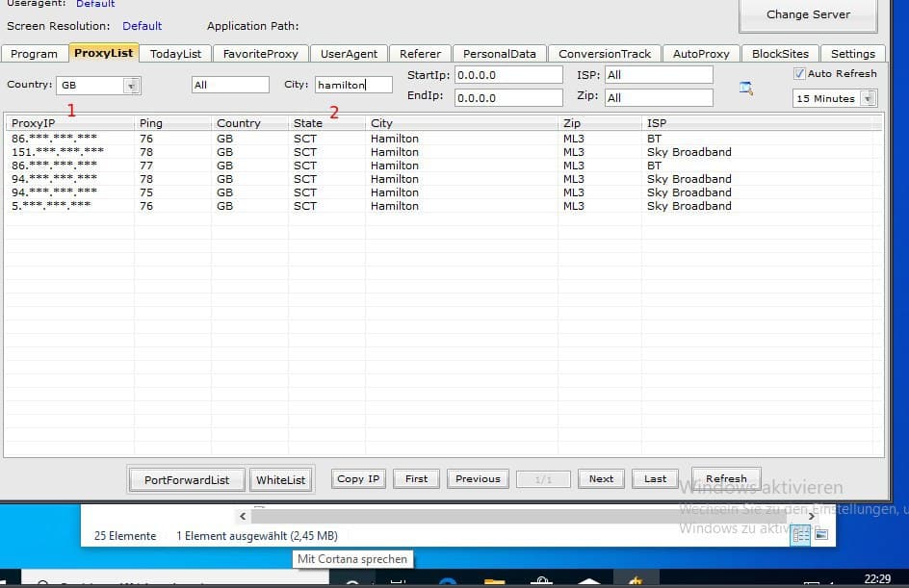Go to the Next page of proxies
The height and width of the screenshot is (588, 909).
click(601, 478)
